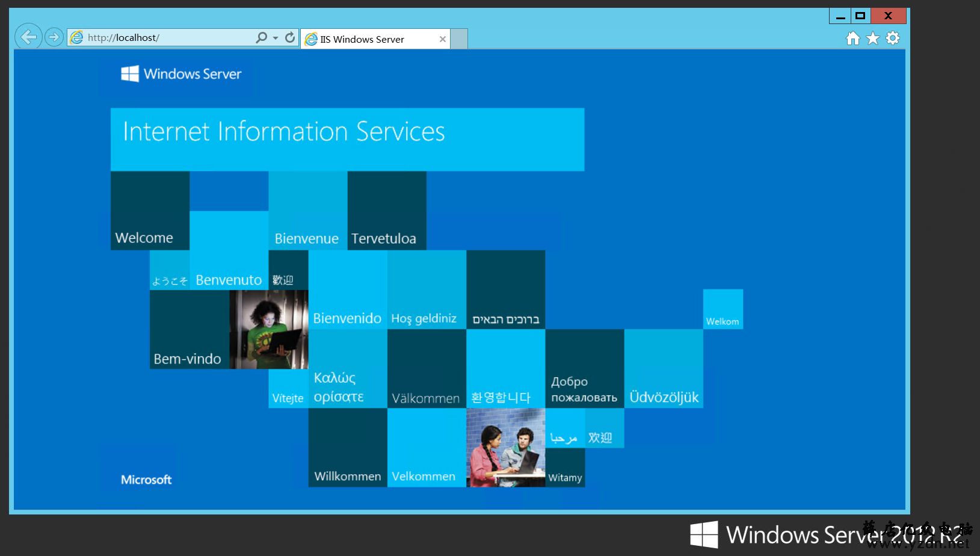Click the browser Back arrow button
The width and height of the screenshot is (980, 556).
28,37
